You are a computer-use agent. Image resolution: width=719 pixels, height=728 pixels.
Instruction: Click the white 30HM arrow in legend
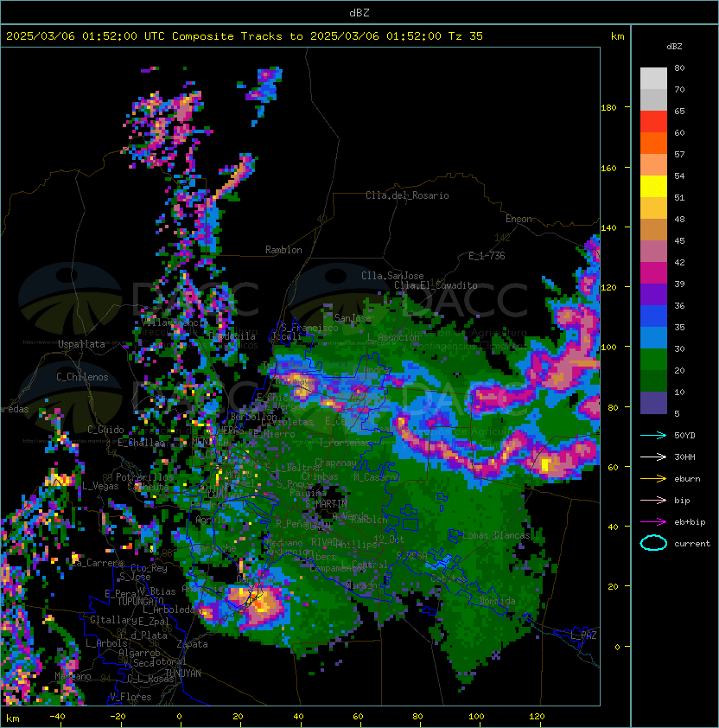(x=653, y=457)
